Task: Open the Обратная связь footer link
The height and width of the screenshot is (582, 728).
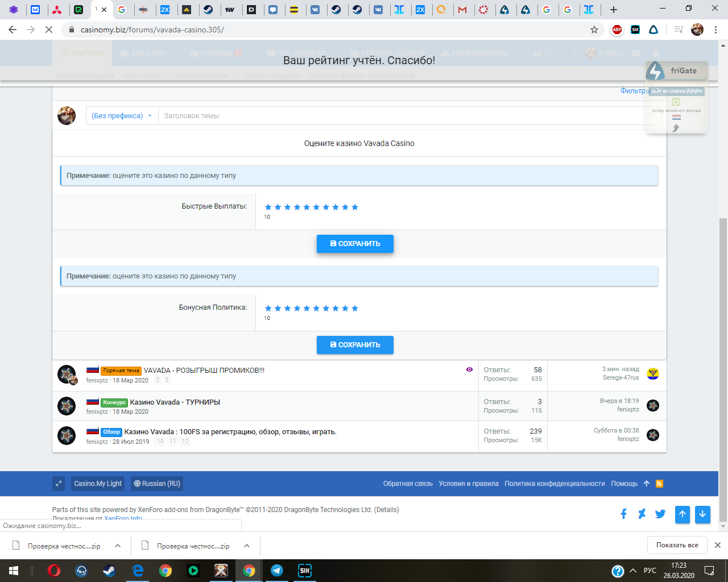Action: coord(408,484)
